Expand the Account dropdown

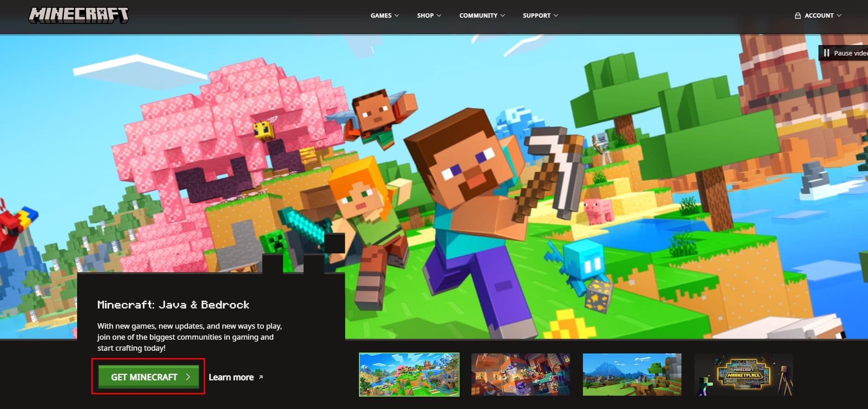(818, 16)
